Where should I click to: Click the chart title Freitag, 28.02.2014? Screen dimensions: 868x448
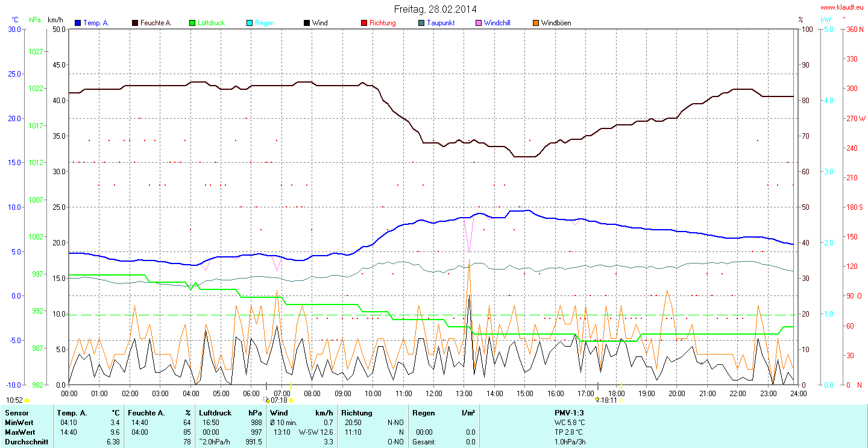click(435, 9)
